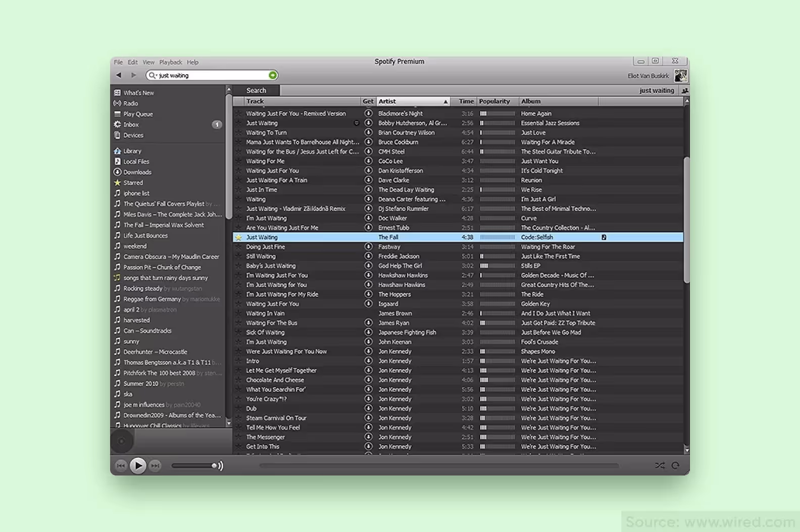The width and height of the screenshot is (800, 532).
Task: Click sidebar scroll down arrow
Action: (229, 423)
